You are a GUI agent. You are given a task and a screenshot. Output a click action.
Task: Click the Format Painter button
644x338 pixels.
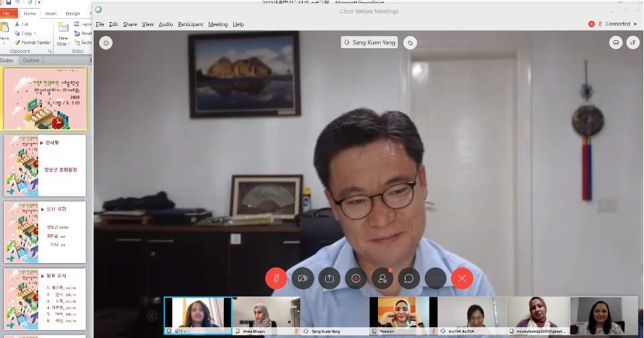pos(32,42)
